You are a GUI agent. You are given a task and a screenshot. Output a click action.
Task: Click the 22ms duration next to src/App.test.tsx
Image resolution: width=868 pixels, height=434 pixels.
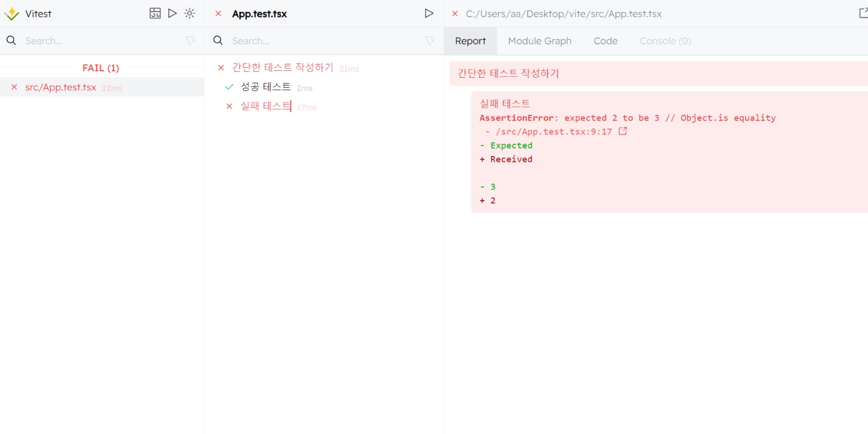click(x=112, y=88)
